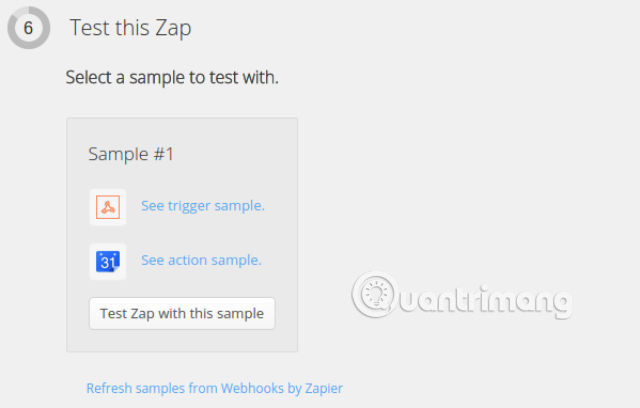This screenshot has height=408, width=640.
Task: Open the "See trigger sample." link
Action: (202, 206)
